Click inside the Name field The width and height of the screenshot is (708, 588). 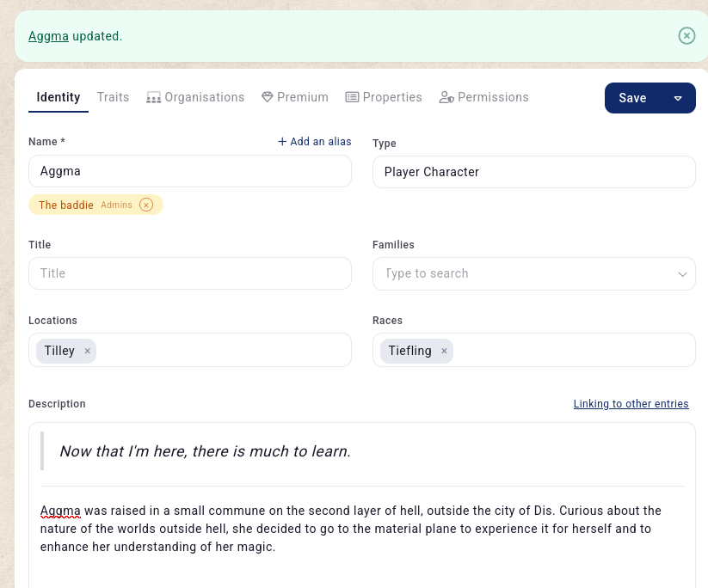click(189, 172)
